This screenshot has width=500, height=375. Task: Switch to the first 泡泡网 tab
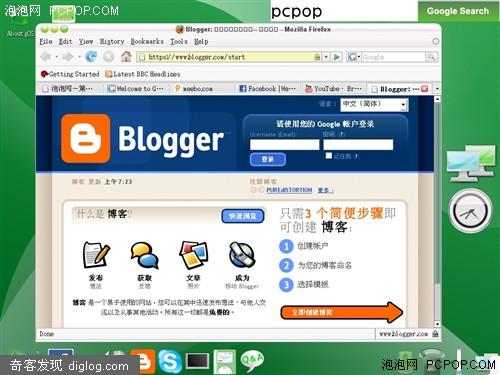pos(70,89)
